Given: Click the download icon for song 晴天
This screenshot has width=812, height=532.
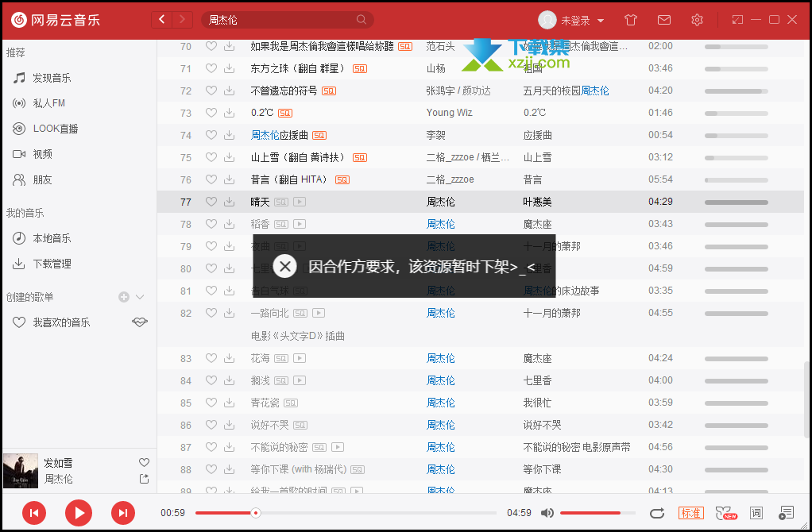Looking at the screenshot, I should (229, 202).
